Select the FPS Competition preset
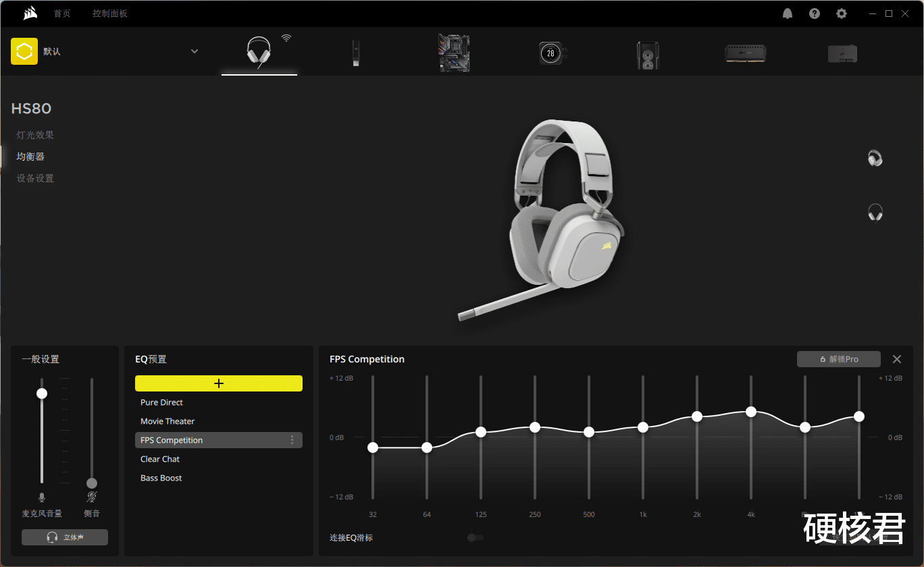Viewport: 924px width, 567px height. click(219, 440)
